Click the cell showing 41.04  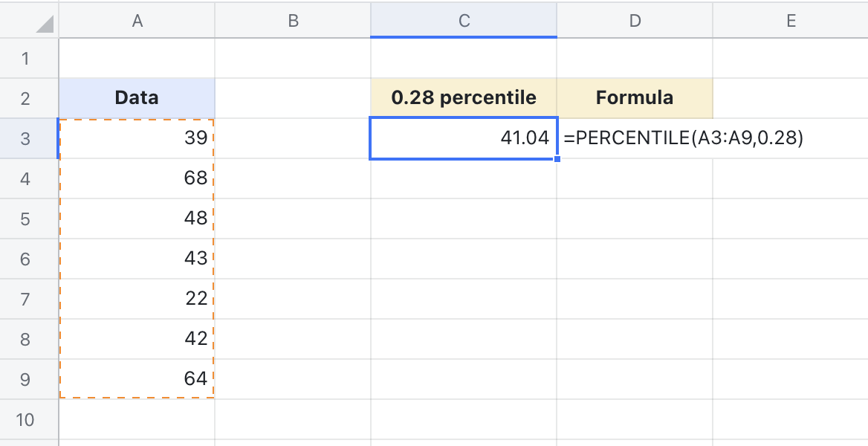464,138
